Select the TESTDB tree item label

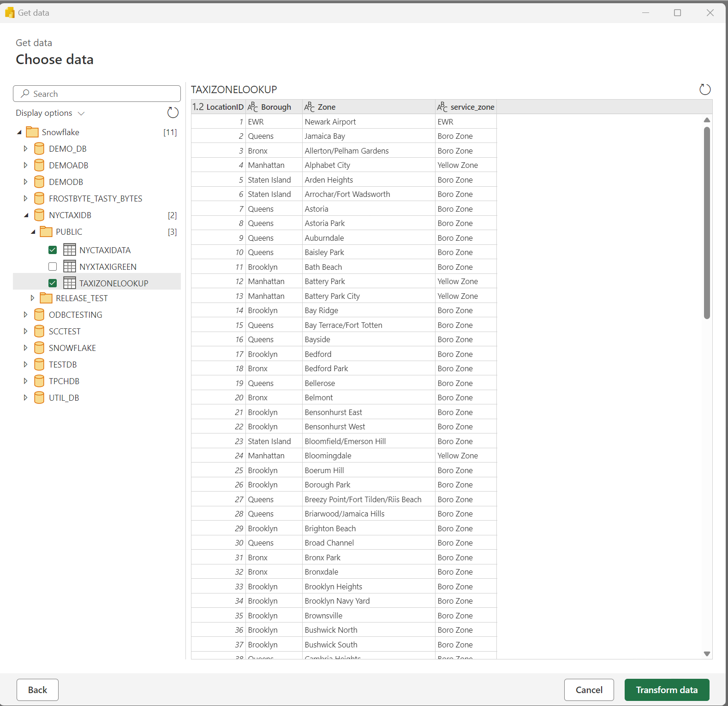coord(63,364)
